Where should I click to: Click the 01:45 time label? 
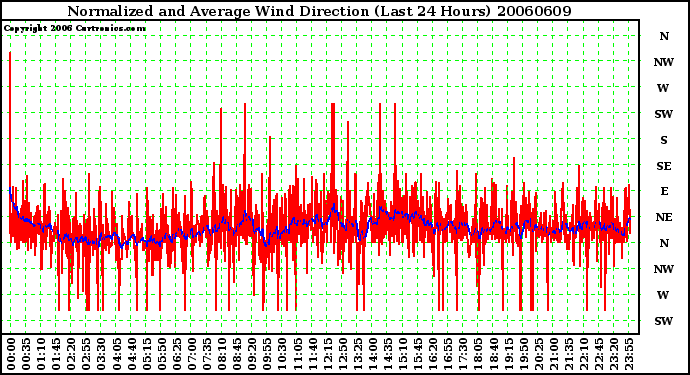(x=56, y=354)
